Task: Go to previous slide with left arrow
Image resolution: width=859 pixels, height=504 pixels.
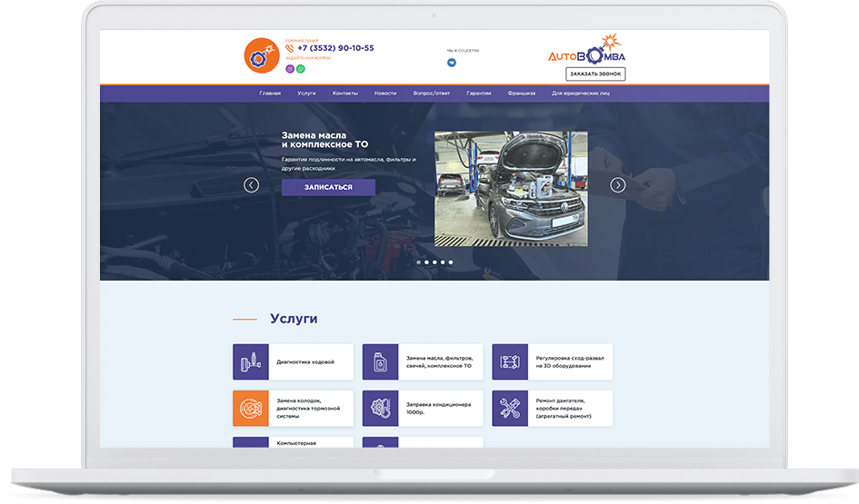Action: 252,185
